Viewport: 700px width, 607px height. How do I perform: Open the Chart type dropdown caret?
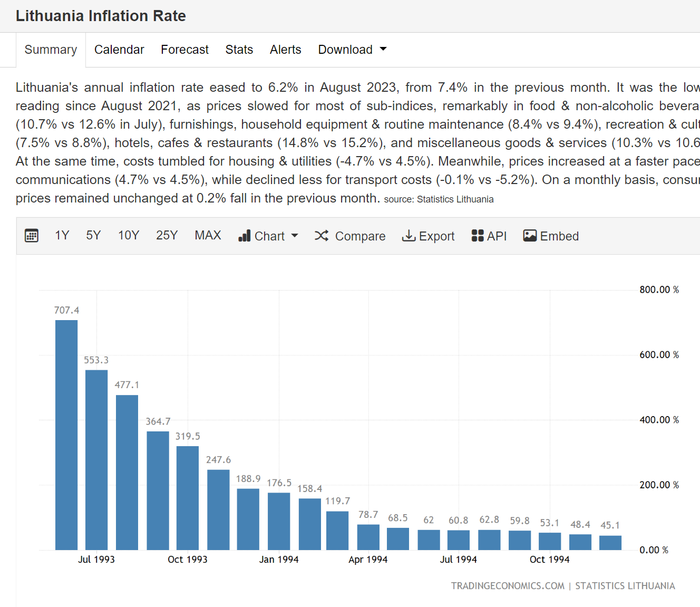[x=295, y=236]
